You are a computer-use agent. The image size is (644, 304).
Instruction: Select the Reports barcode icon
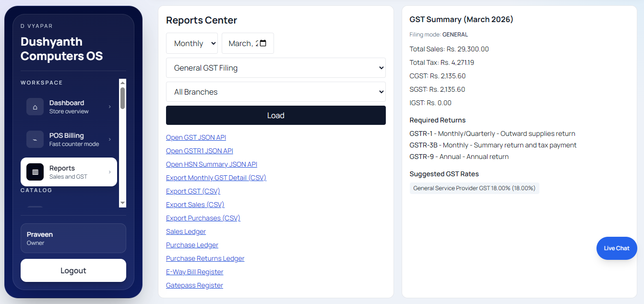[35, 172]
